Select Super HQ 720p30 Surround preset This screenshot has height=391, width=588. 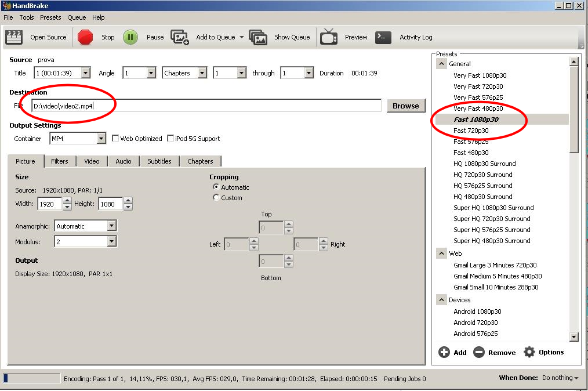coord(492,219)
